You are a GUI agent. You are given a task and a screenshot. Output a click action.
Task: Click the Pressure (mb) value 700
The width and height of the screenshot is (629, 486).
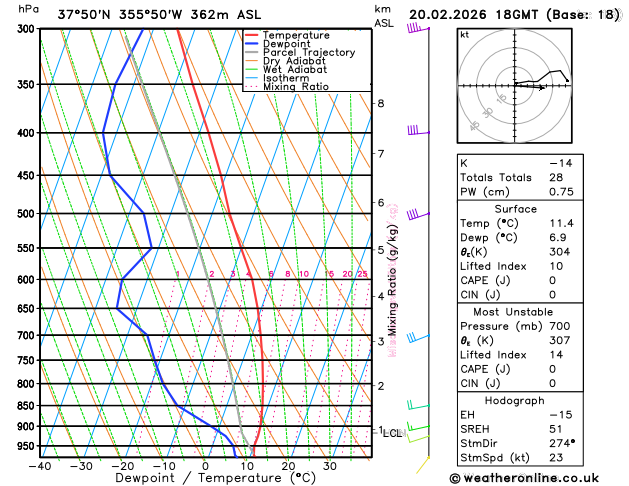tap(560, 326)
